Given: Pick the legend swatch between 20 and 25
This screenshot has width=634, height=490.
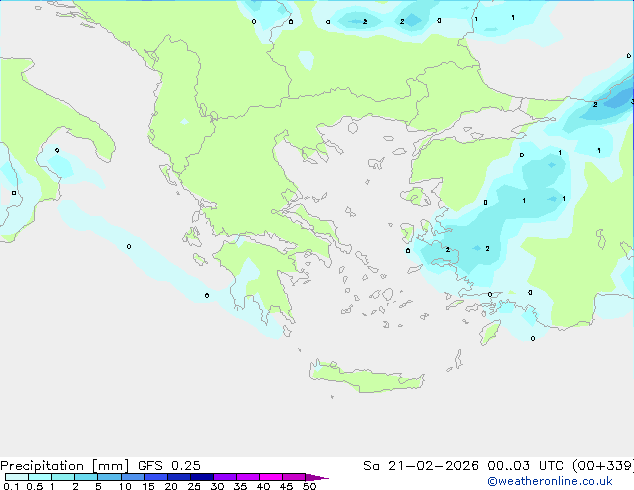Looking at the screenshot, I should coord(179,477).
